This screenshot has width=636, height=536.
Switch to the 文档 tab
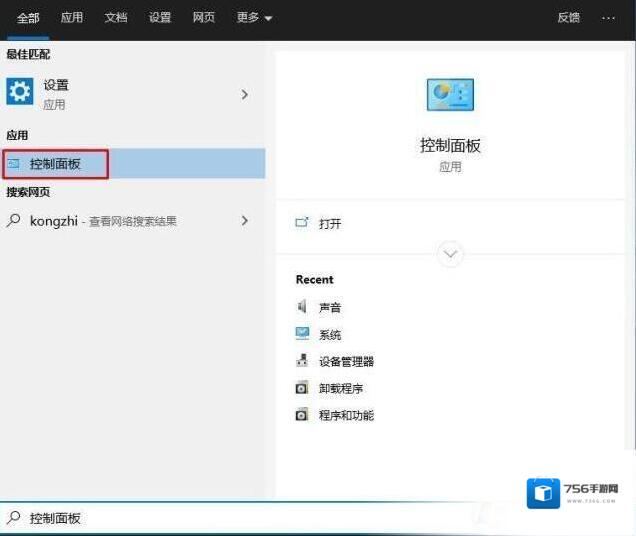coord(116,18)
